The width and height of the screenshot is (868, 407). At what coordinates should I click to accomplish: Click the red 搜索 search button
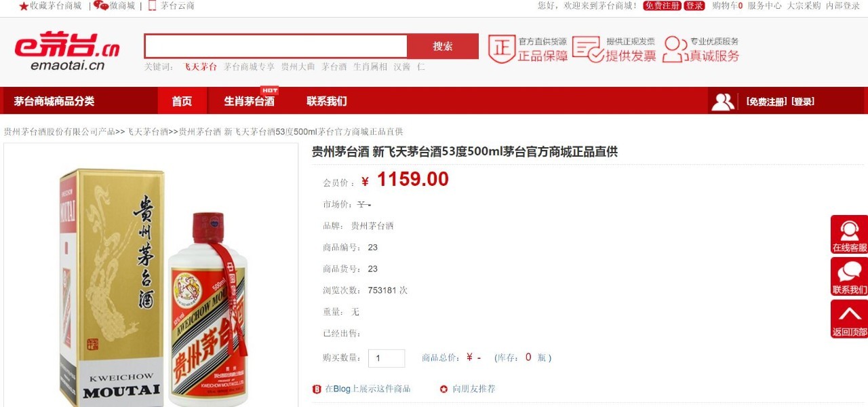pyautogui.click(x=443, y=46)
